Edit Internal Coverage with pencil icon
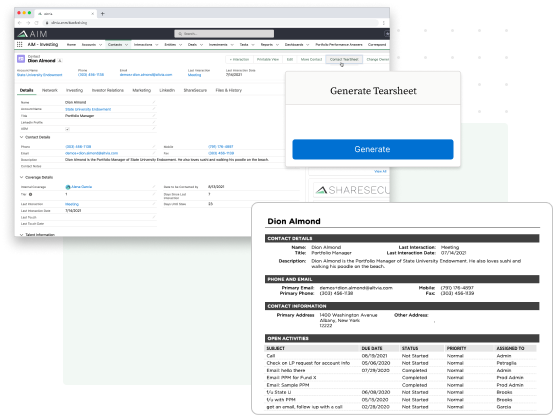The width and height of the screenshot is (553, 415). [x=154, y=186]
